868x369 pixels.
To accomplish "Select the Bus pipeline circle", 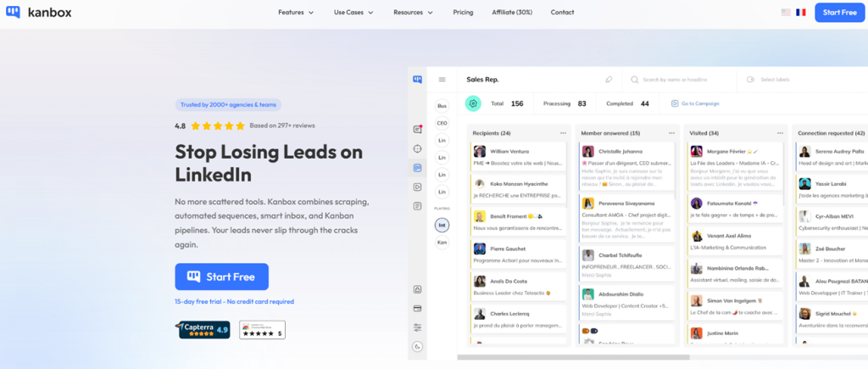I will pos(442,106).
